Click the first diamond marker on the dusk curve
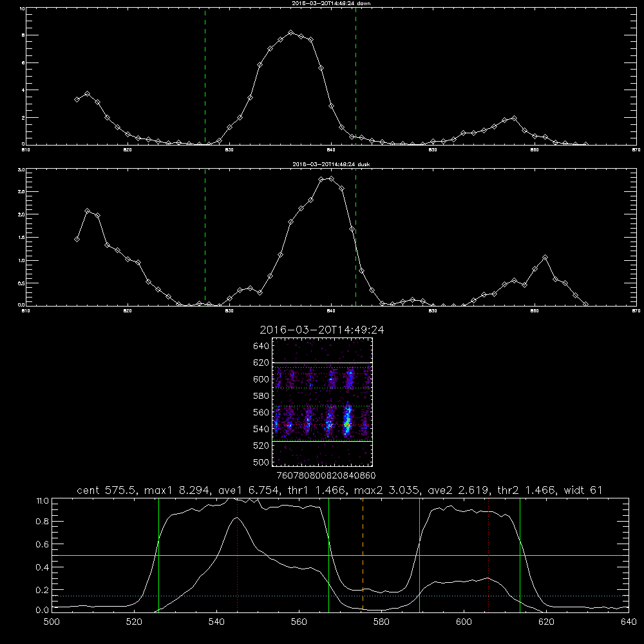Screen dimensions: 644x644 click(77, 239)
